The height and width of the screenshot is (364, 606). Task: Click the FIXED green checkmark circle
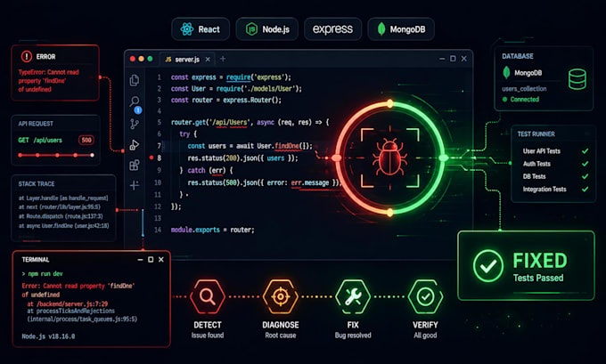(488, 265)
